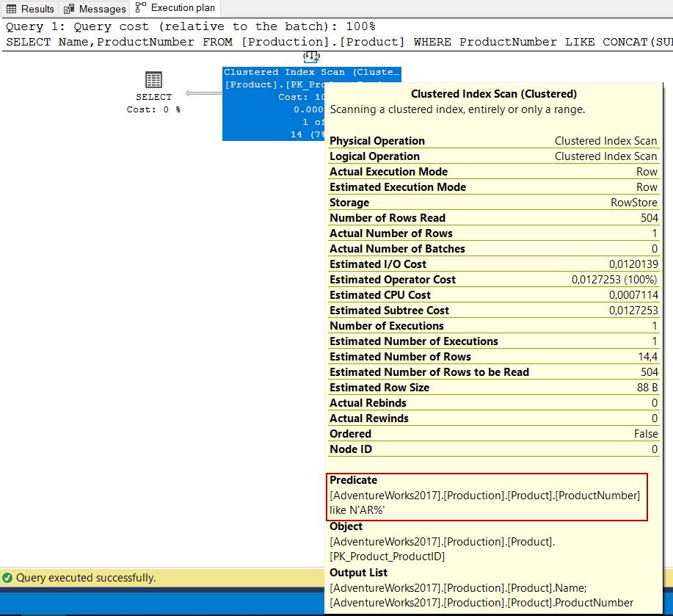
Task: Click the Estimated Row Size row
Action: click(x=494, y=388)
